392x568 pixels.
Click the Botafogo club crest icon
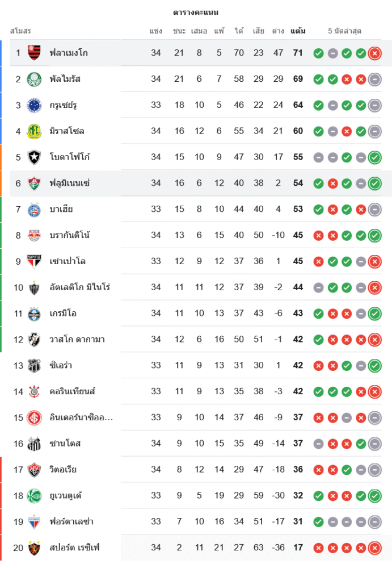pyautogui.click(x=35, y=157)
